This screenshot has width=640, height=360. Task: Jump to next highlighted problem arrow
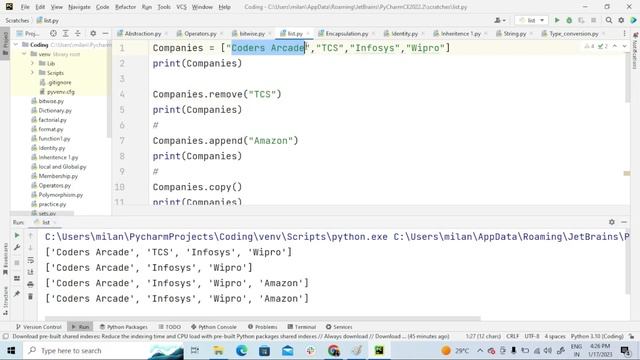(624, 46)
